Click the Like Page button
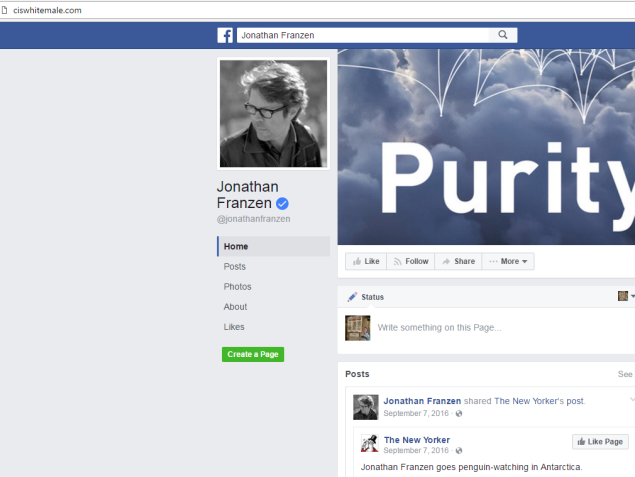635x477 pixels. 600,442
